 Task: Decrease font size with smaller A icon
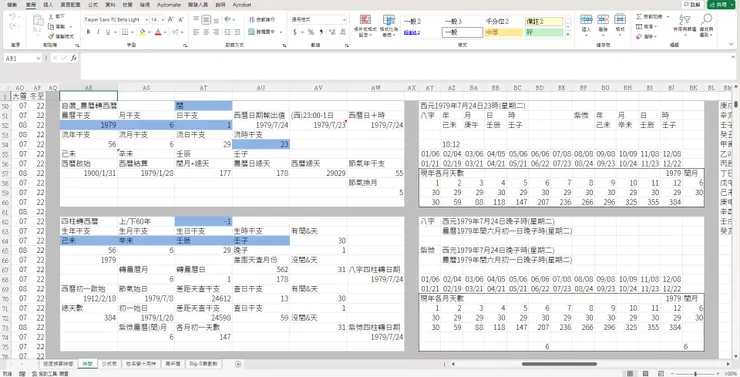point(181,20)
